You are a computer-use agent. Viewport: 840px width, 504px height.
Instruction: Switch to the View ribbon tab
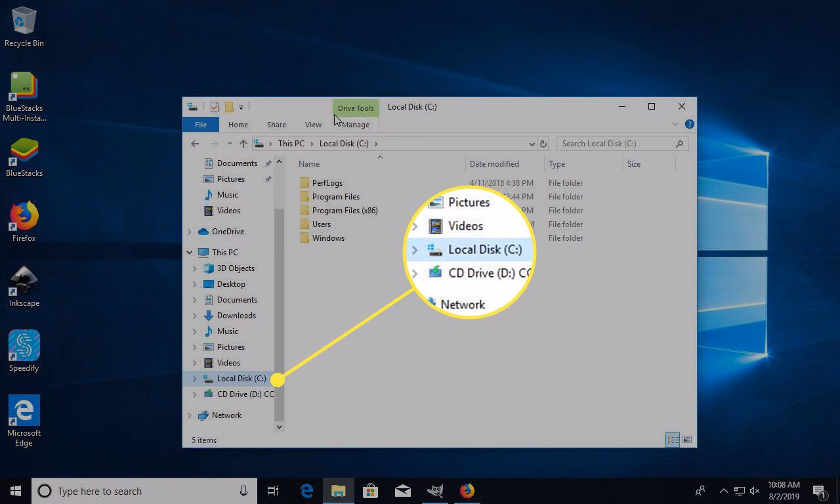(x=313, y=125)
